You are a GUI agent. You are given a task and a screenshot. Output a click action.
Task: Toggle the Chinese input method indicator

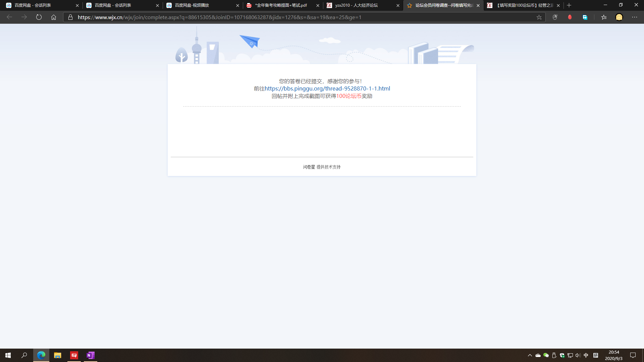point(586,355)
